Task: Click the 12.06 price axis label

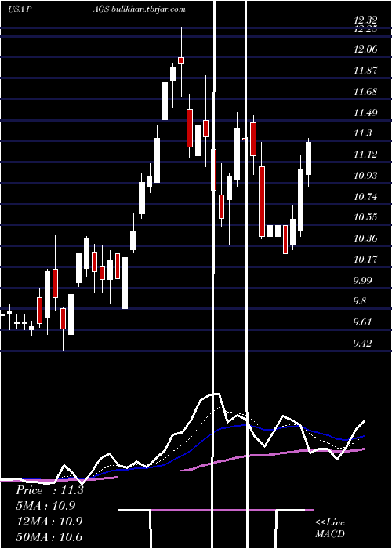Action: 365,49
